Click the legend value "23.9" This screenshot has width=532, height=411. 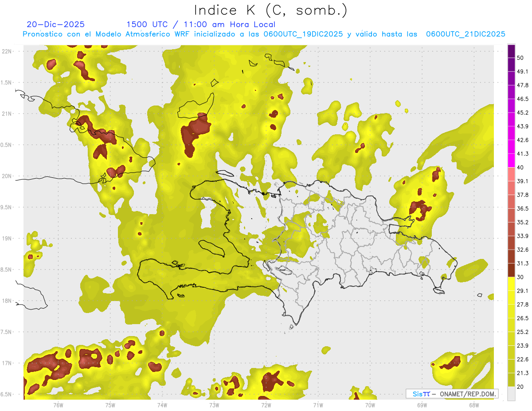point(523,345)
